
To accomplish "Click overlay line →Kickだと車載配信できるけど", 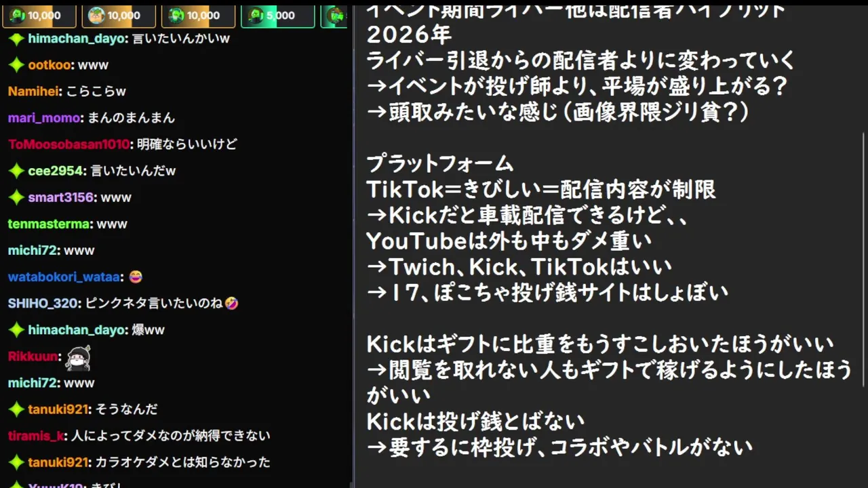I will point(528,215).
